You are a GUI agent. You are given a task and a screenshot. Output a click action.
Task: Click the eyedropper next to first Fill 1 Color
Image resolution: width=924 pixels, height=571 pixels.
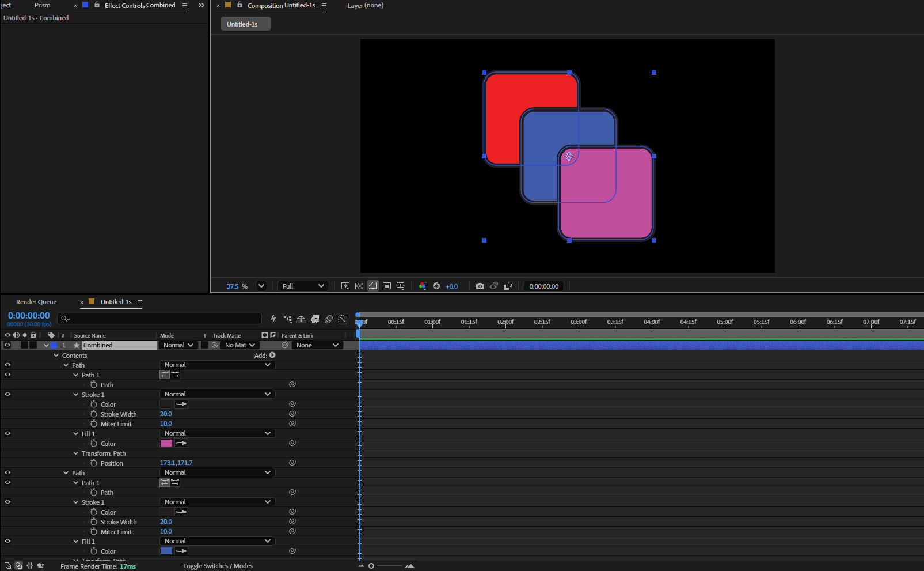[x=181, y=444]
